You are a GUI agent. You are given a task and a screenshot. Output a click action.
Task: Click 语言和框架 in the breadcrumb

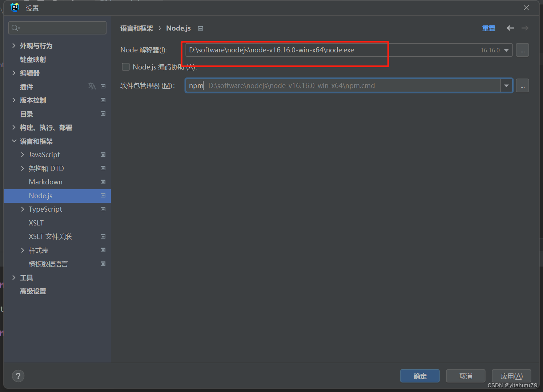pyautogui.click(x=136, y=28)
